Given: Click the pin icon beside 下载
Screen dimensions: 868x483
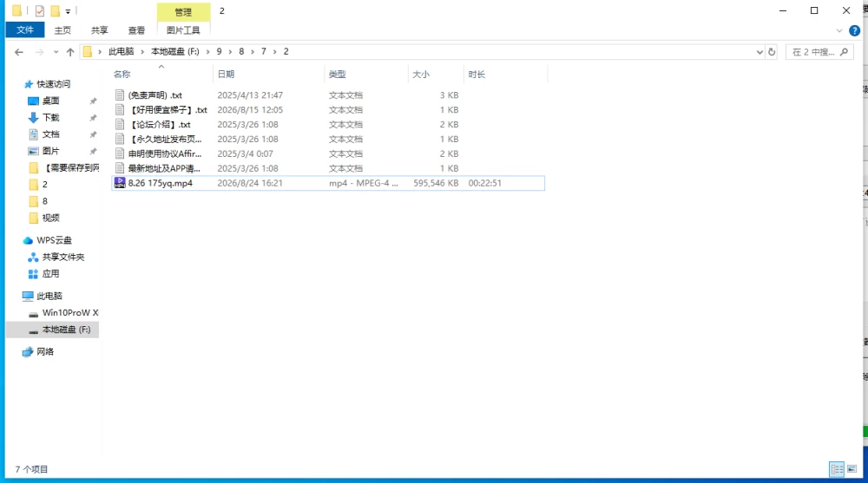Looking at the screenshot, I should [93, 118].
